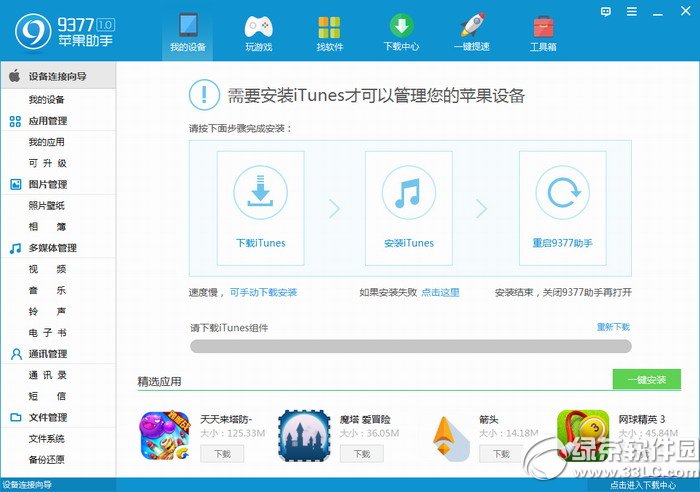Screen dimensions: 700x492
Task: Click the 设备连接向导 header text
Action: [x=58, y=76]
